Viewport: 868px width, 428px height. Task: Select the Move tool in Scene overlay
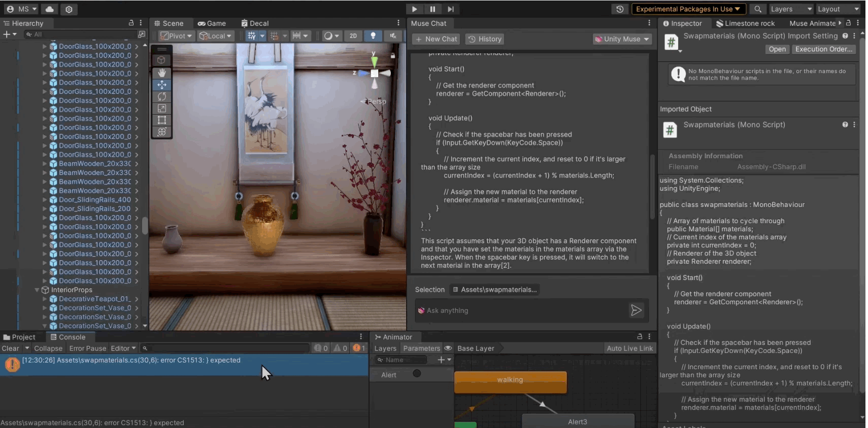tap(162, 85)
